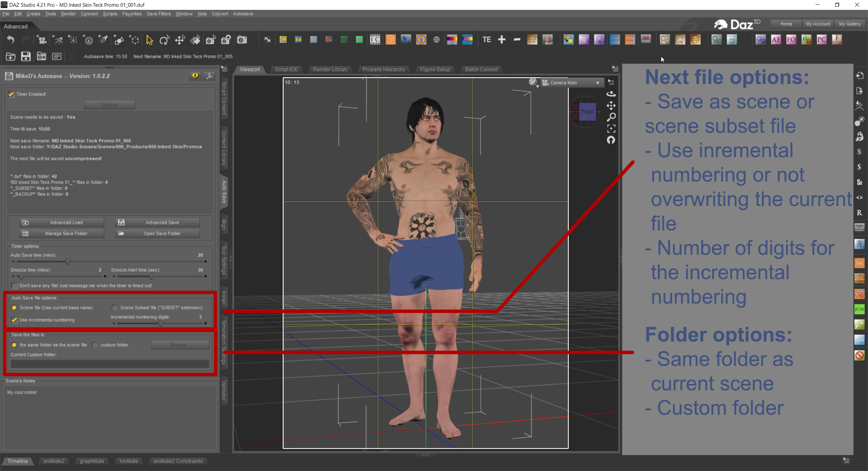Open the pane options menu at top right of the viewport pane
The width and height of the screenshot is (868, 471).
615,69
